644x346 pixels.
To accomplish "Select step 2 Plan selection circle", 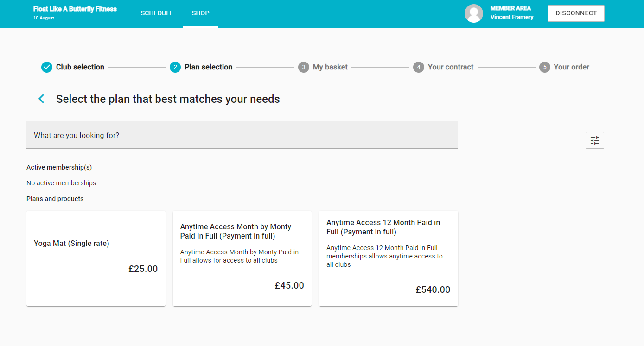I will coord(175,67).
